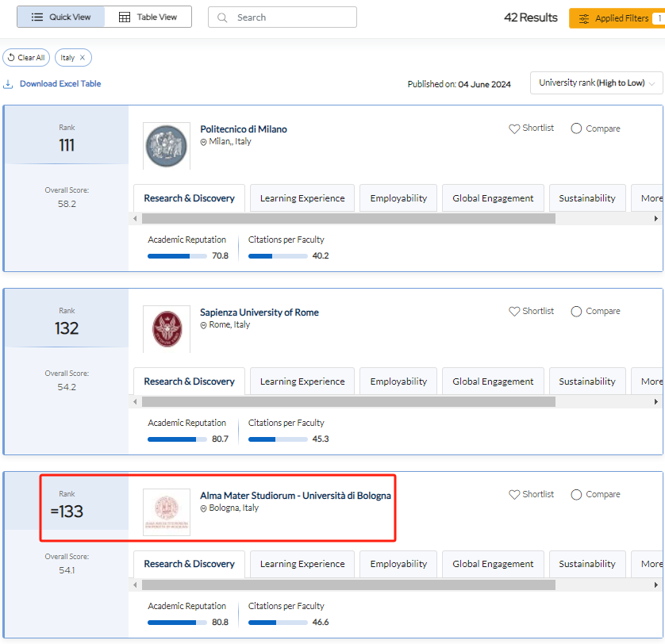Click Sapienza tab scrollbar right arrow
The width and height of the screenshot is (665, 644).
[x=656, y=402]
